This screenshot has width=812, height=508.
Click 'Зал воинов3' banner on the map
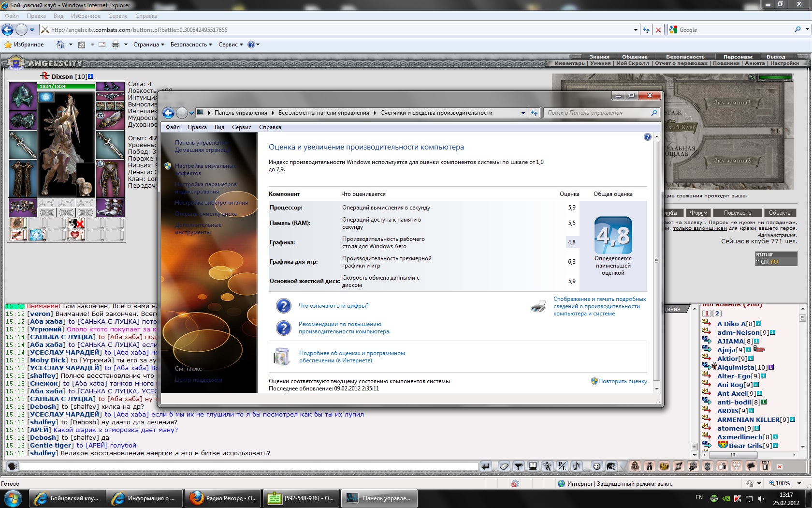[732, 103]
